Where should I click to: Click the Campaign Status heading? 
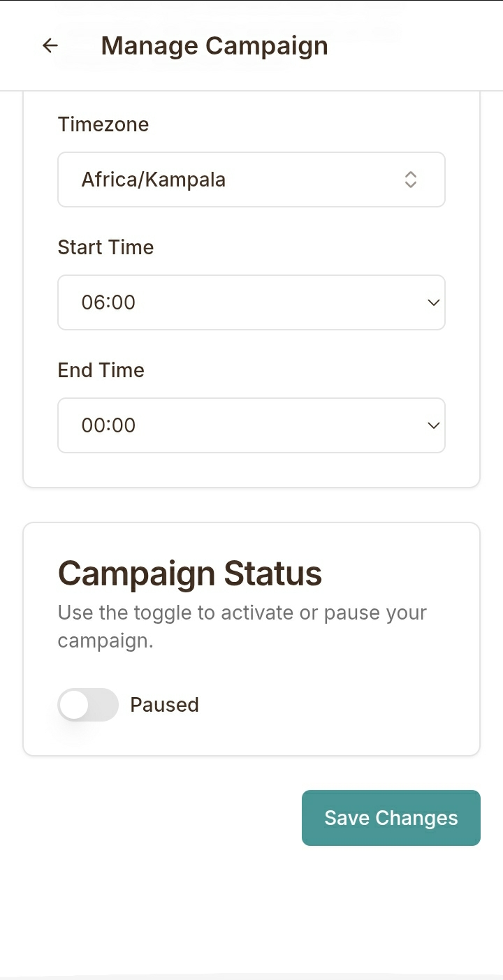point(189,573)
